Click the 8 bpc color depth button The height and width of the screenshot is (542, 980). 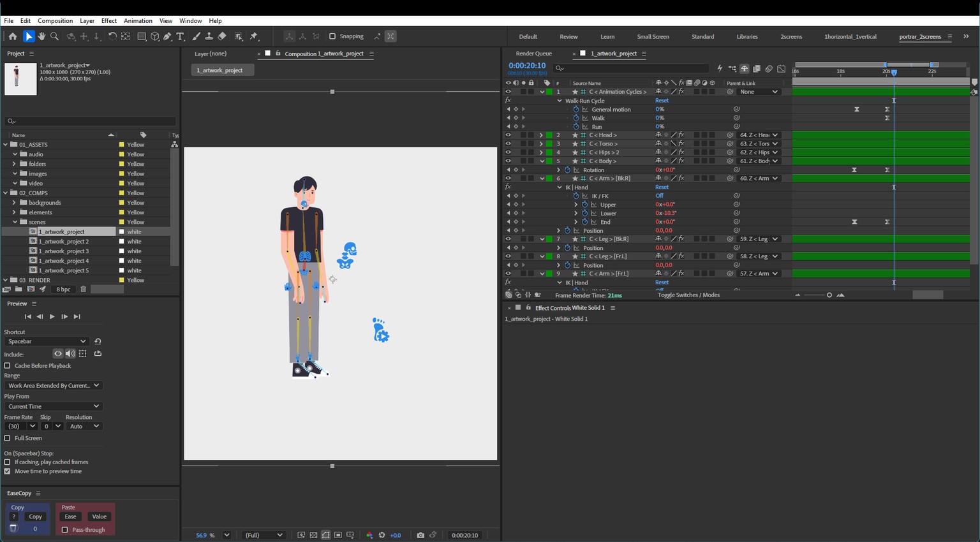pos(63,289)
